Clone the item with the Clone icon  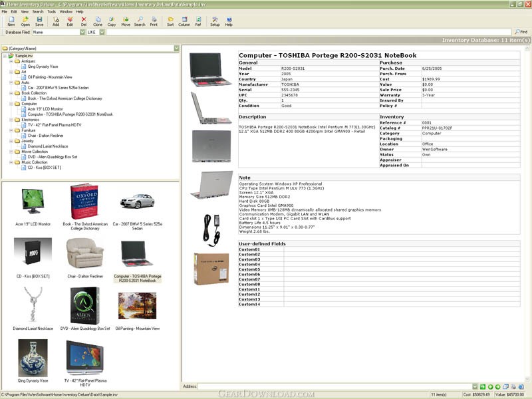click(x=98, y=21)
